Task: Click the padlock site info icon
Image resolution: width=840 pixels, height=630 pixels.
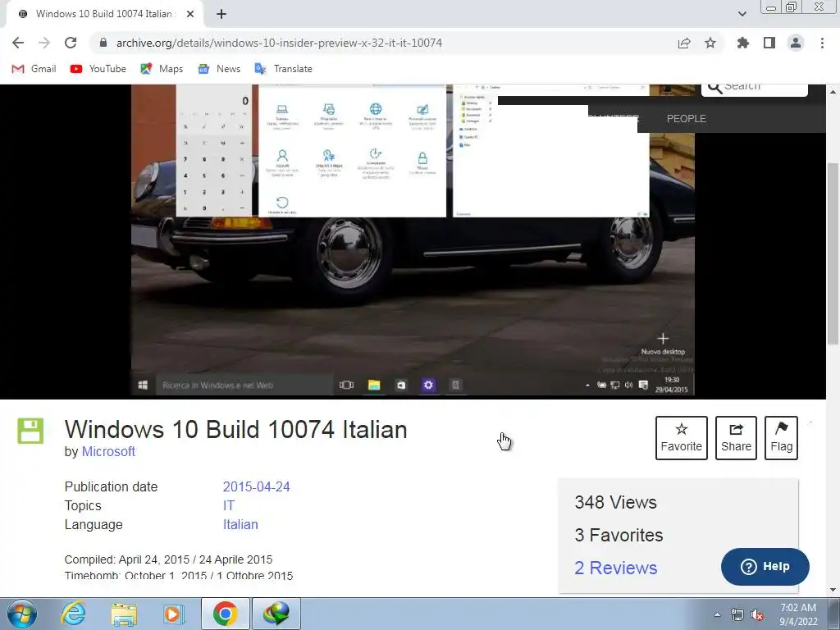Action: pyautogui.click(x=103, y=43)
